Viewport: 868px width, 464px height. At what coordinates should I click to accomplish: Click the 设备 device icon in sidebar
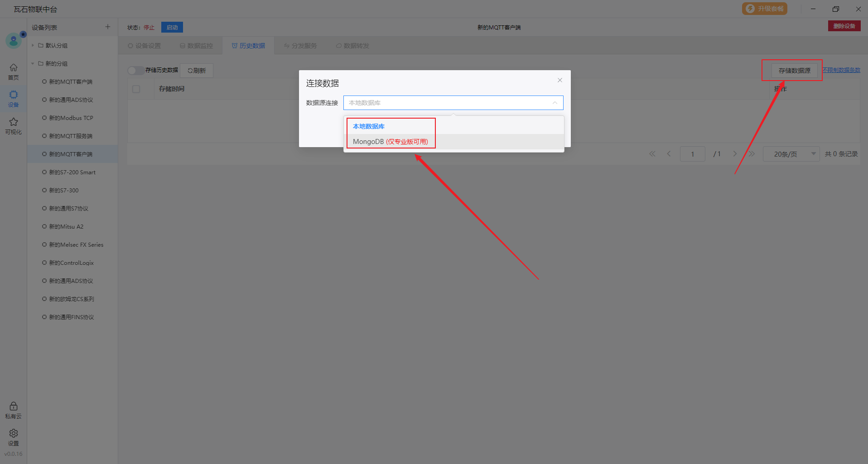pos(14,98)
